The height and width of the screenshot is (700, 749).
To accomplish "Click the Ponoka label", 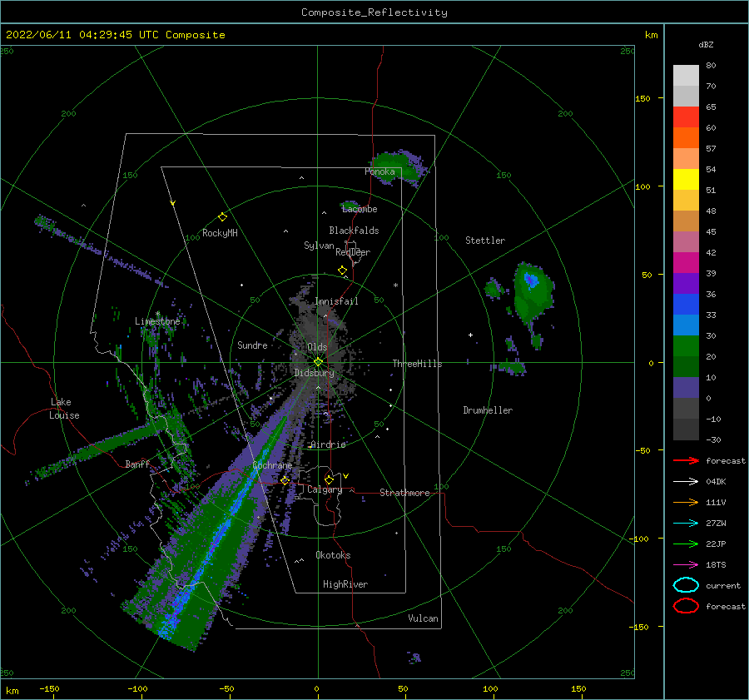I will [x=379, y=171].
